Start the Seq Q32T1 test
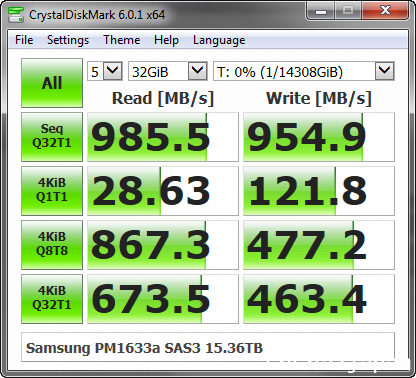Screen dimensions: 416x378 [52, 137]
